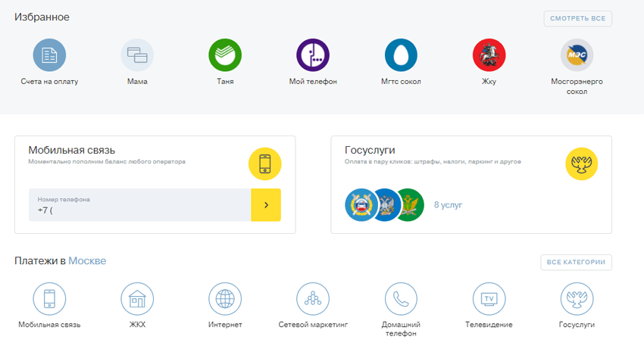This screenshot has width=644, height=352.
Task: Choose the Домашний телефон category
Action: click(x=401, y=299)
